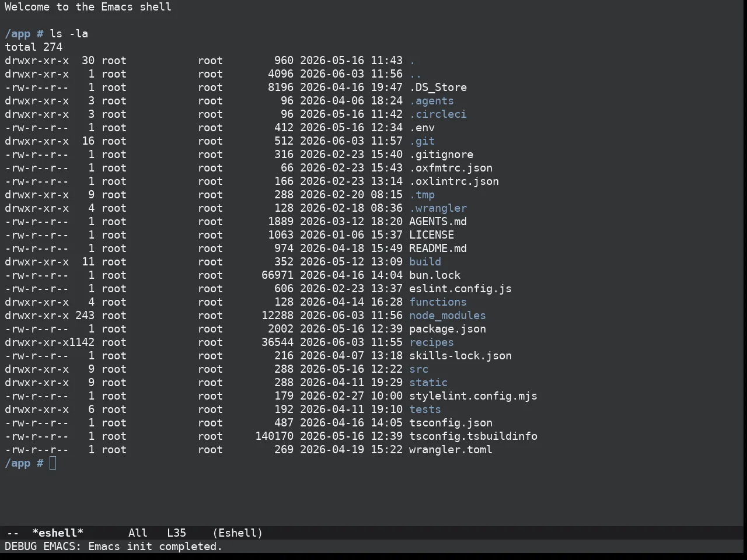Click the parent directory '..' entry
Image resolution: width=747 pixels, height=560 pixels.
coord(416,74)
